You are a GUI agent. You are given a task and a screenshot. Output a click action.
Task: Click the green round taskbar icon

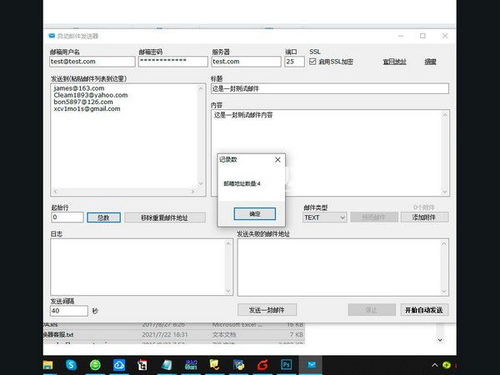(x=95, y=365)
